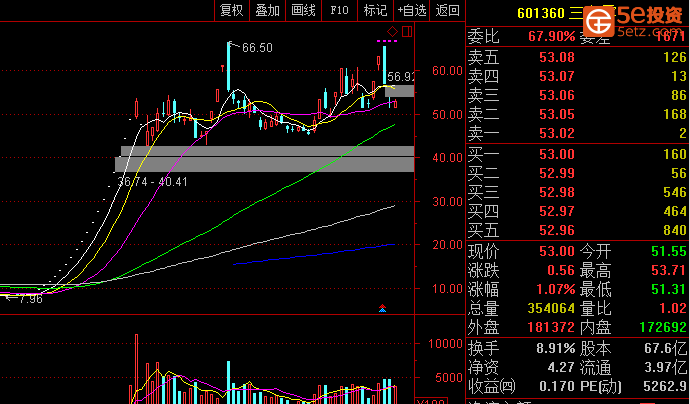Image resolution: width=690 pixels, height=404 pixels.
Task: Select 卖二 price 53.05
Action: 557,114
